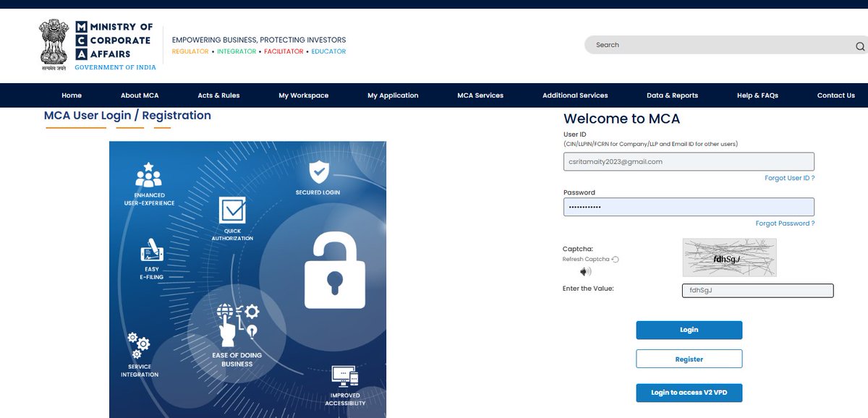
Task: Click the Refresh Captcha circular arrow icon
Action: click(x=616, y=260)
